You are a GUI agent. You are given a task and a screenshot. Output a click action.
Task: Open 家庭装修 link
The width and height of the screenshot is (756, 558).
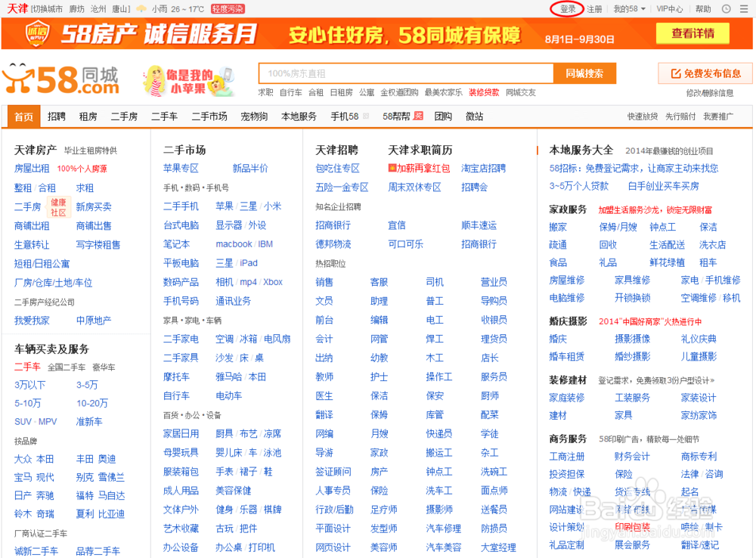pyautogui.click(x=567, y=398)
